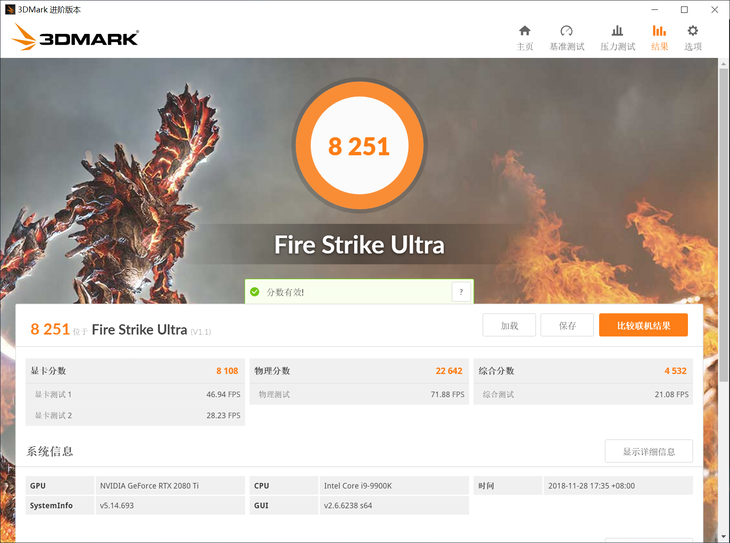Minimize the 3DMark window
The height and width of the screenshot is (543, 730).
(x=655, y=9)
